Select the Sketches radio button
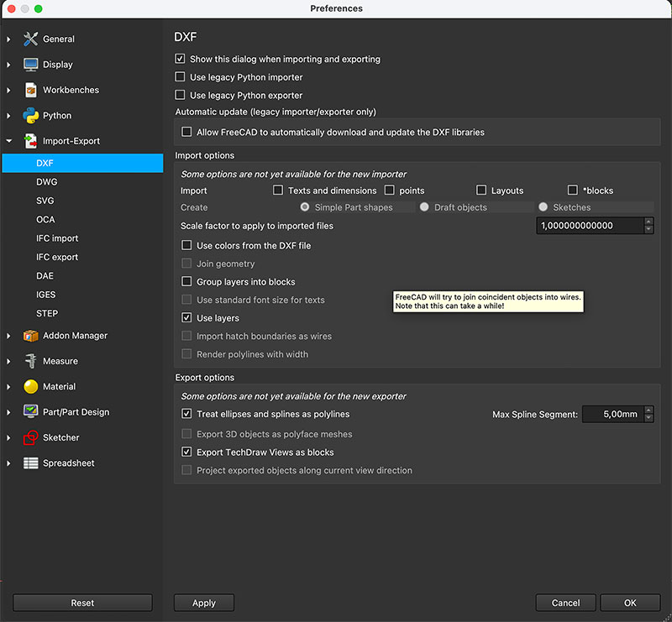This screenshot has height=622, width=672. 543,207
